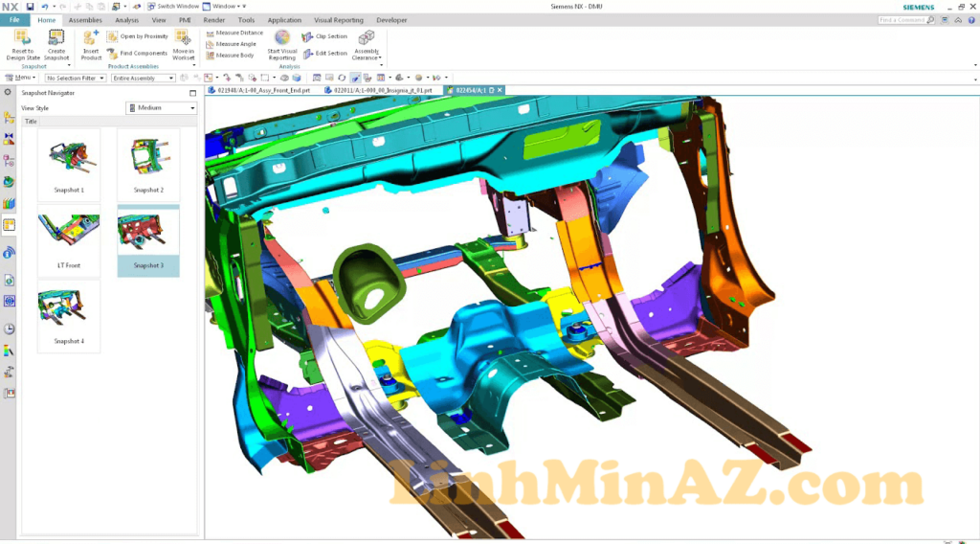Image resolution: width=980 pixels, height=544 pixels.
Task: Click the rectangle selection icon in toolbar
Action: pyautogui.click(x=265, y=78)
